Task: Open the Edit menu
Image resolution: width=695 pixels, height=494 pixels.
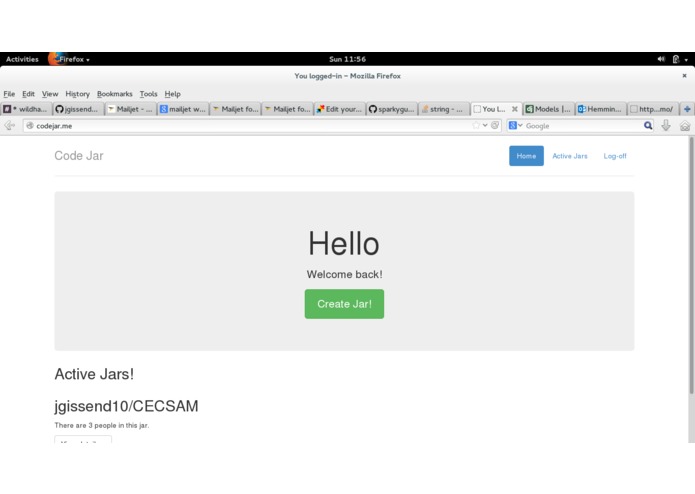Action: pyautogui.click(x=28, y=94)
